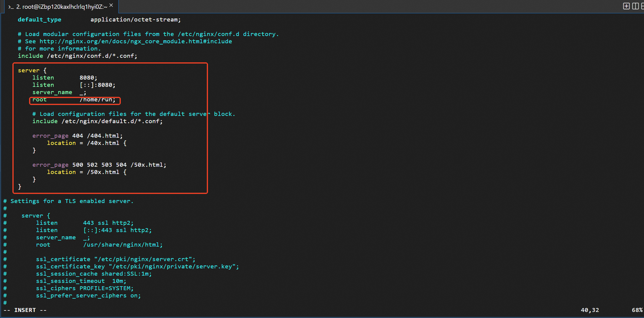Click 'ssl_session_cache shared:SSL:1m;' line

[x=94, y=274]
